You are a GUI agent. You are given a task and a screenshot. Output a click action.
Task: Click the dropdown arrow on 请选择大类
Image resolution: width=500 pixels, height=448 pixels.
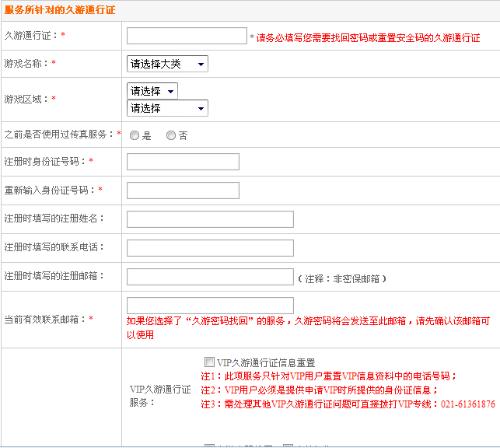[x=201, y=64]
